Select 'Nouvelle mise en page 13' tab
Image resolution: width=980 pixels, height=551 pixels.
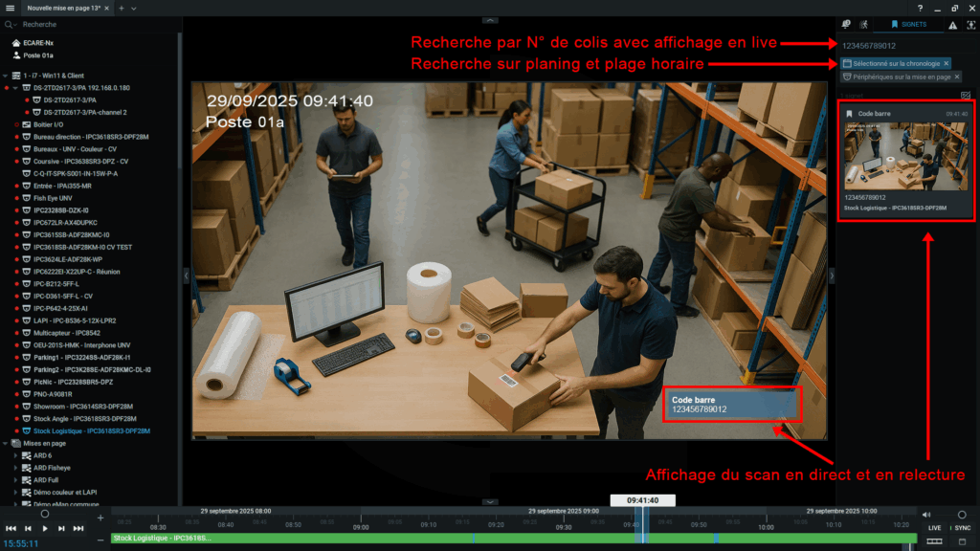(x=63, y=8)
